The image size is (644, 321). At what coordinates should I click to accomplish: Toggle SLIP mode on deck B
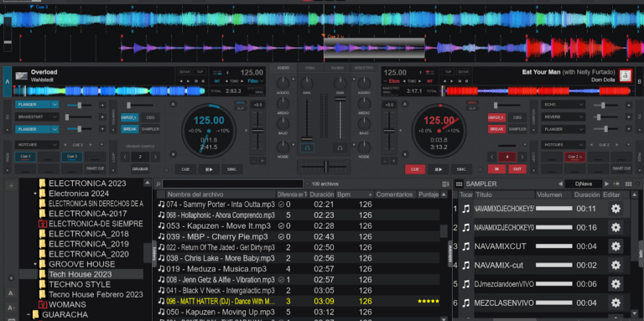pos(473,108)
